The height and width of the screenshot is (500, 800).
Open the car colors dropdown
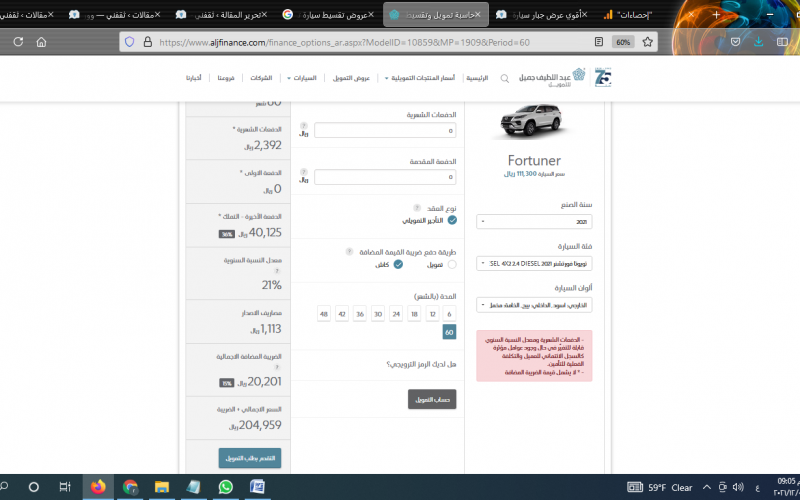pyautogui.click(x=534, y=305)
